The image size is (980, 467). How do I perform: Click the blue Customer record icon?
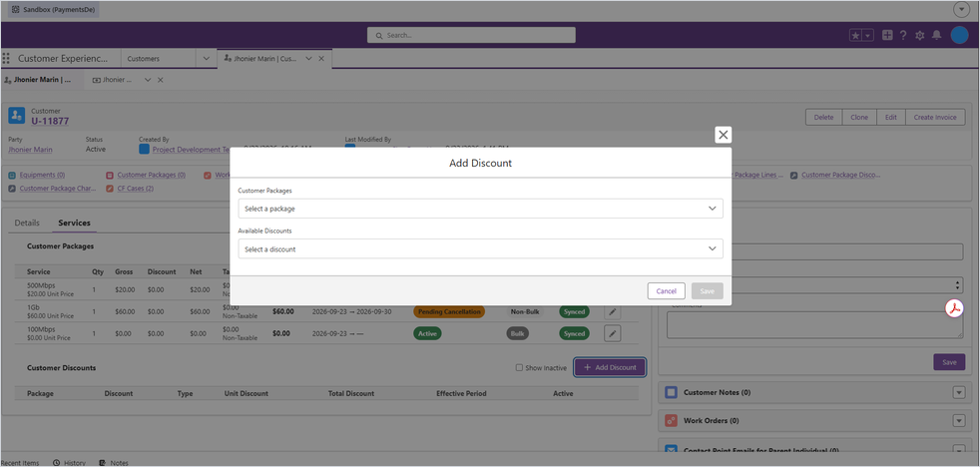[16, 115]
